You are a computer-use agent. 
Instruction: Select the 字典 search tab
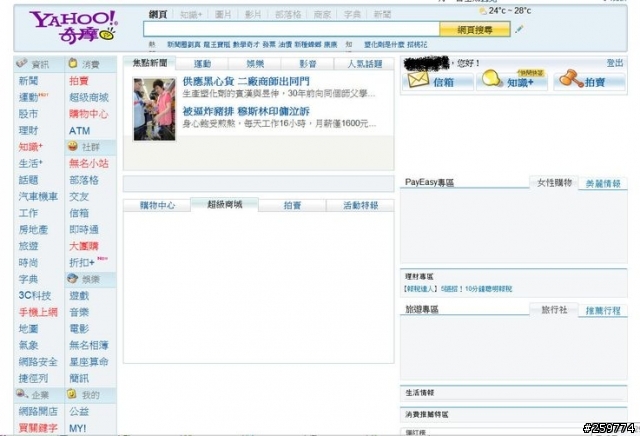352,15
